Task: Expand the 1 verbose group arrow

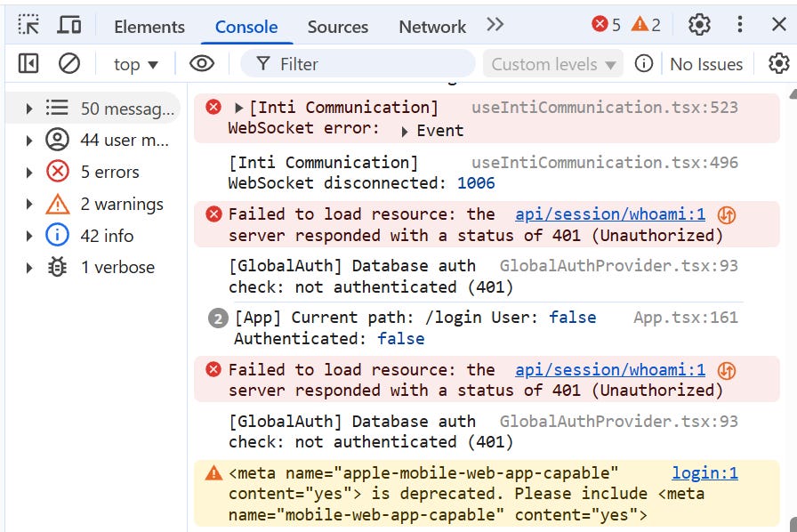Action: 29,268
